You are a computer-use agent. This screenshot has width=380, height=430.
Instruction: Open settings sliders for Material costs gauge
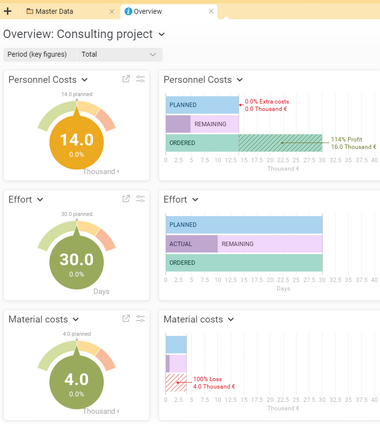(x=140, y=319)
